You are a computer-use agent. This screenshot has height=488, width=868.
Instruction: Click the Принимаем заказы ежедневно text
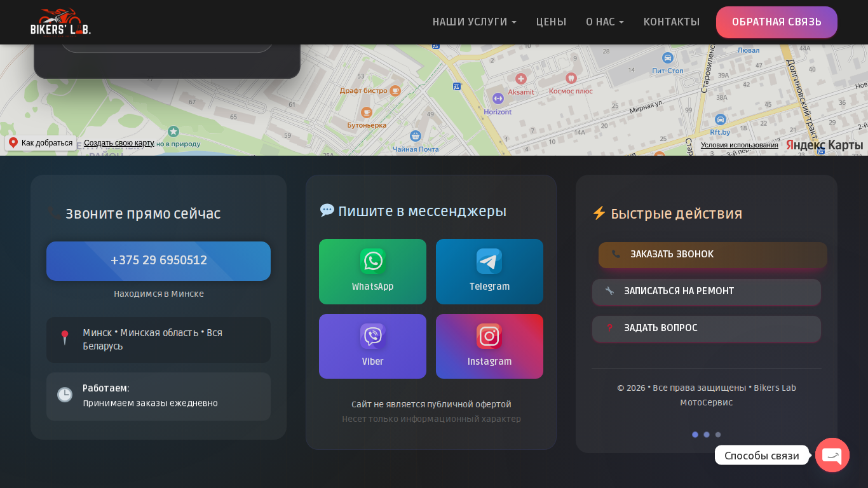[150, 403]
